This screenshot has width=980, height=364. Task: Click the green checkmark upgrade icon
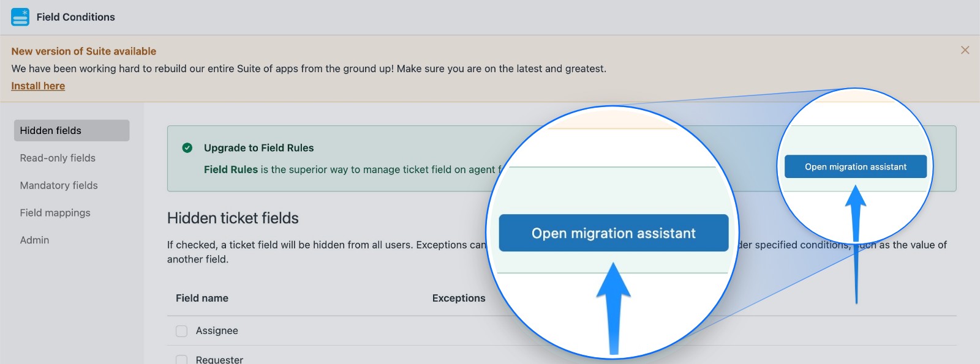tap(187, 147)
